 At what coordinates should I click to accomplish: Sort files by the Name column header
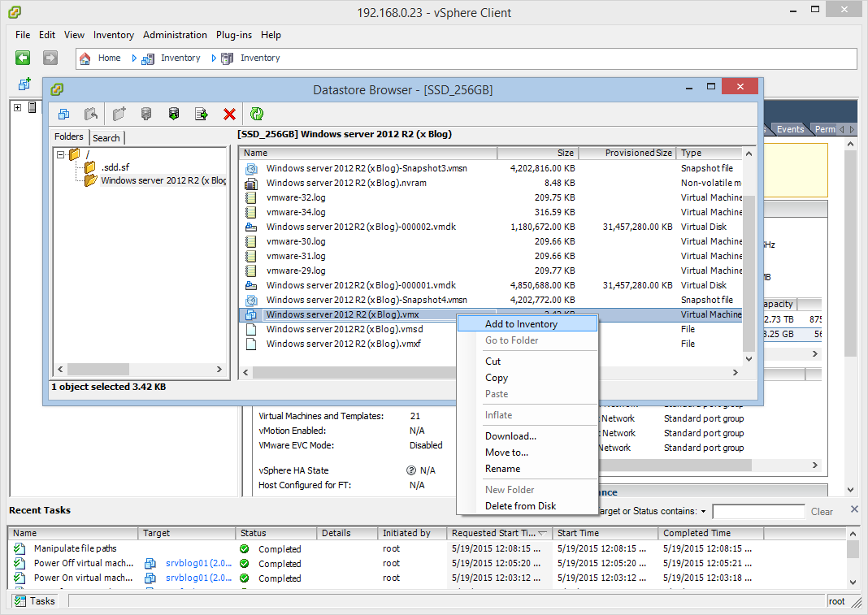pyautogui.click(x=368, y=153)
